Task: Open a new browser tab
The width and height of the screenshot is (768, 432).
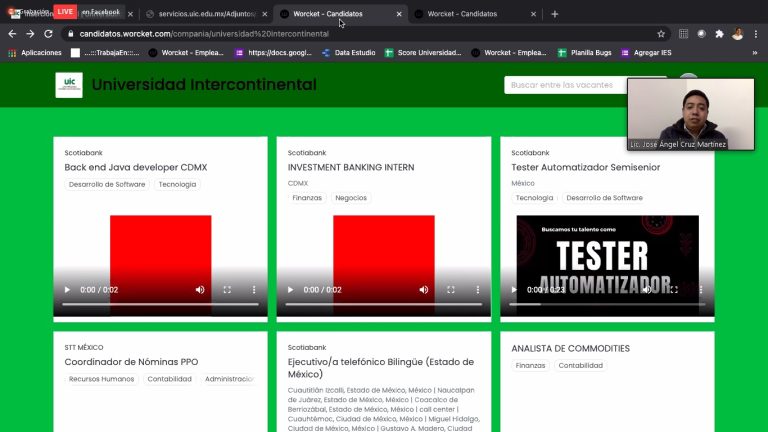Action: [x=554, y=14]
